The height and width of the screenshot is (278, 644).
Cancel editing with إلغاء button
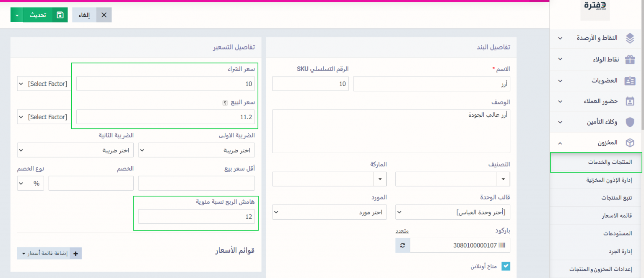tap(92, 15)
